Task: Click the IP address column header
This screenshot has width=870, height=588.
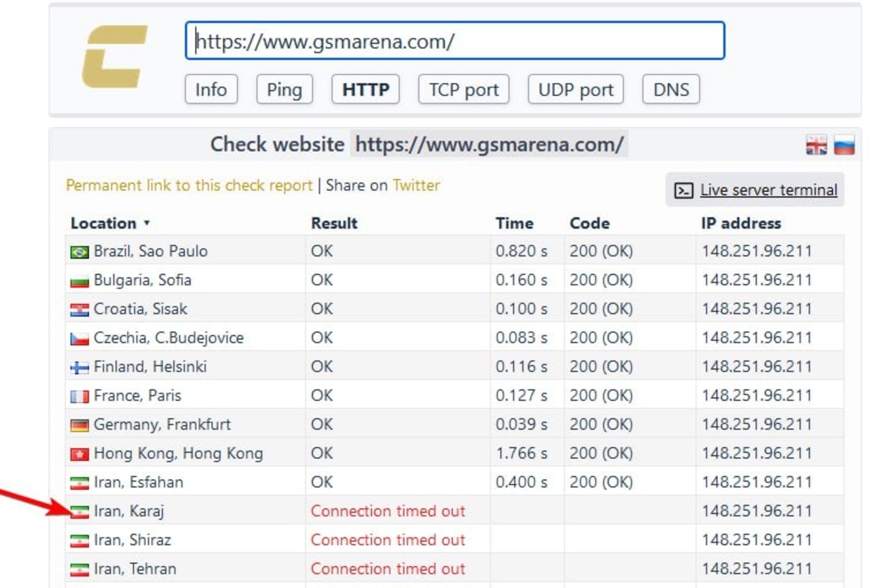Action: [x=741, y=223]
